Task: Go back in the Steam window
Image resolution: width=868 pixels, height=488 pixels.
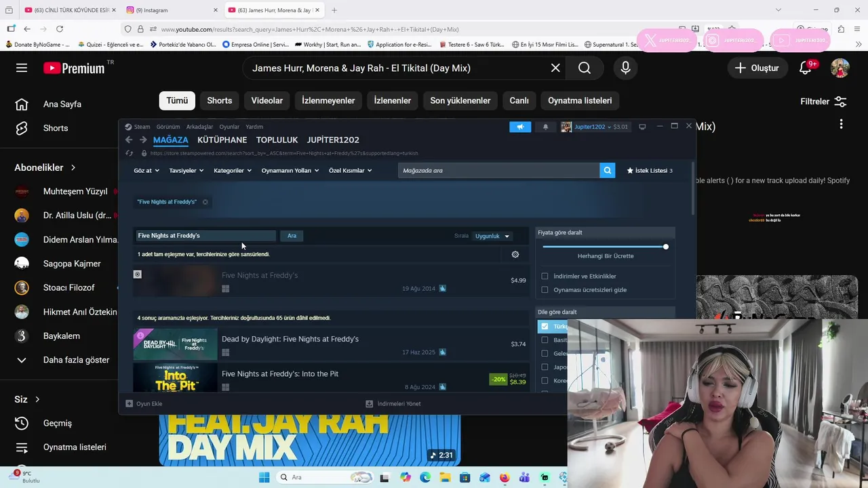Action: [x=129, y=140]
